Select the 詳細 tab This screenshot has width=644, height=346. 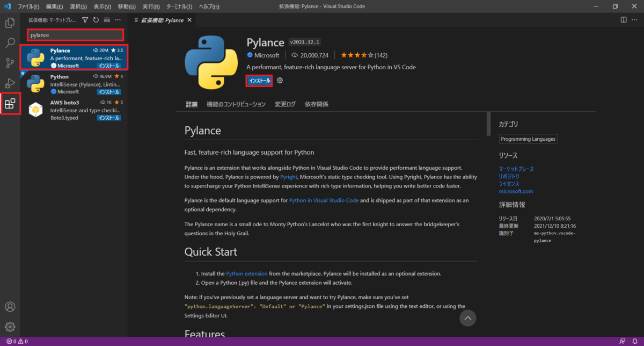pyautogui.click(x=192, y=104)
